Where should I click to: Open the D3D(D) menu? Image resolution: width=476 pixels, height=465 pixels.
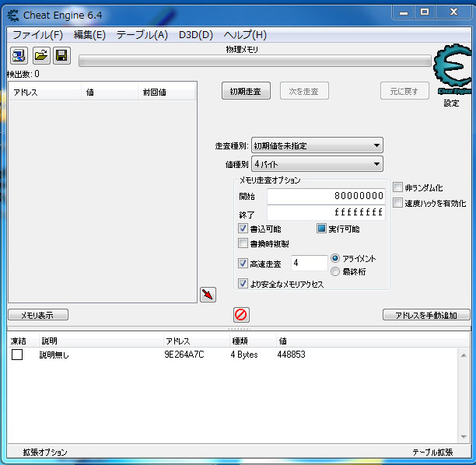tap(196, 35)
